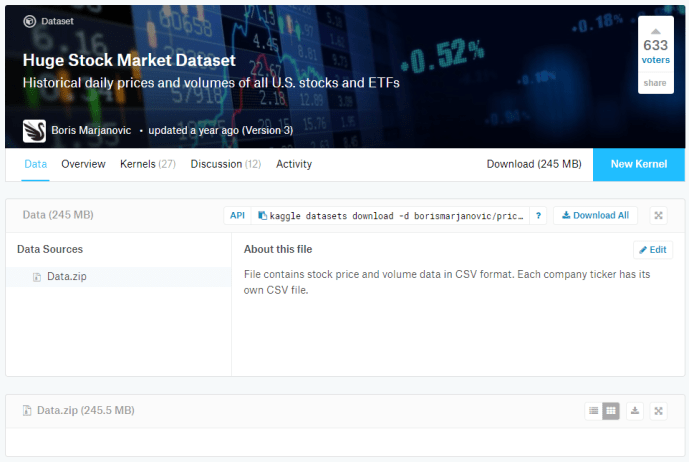This screenshot has height=462, width=689.
Task: Click Download (245 MB)
Action: click(534, 164)
